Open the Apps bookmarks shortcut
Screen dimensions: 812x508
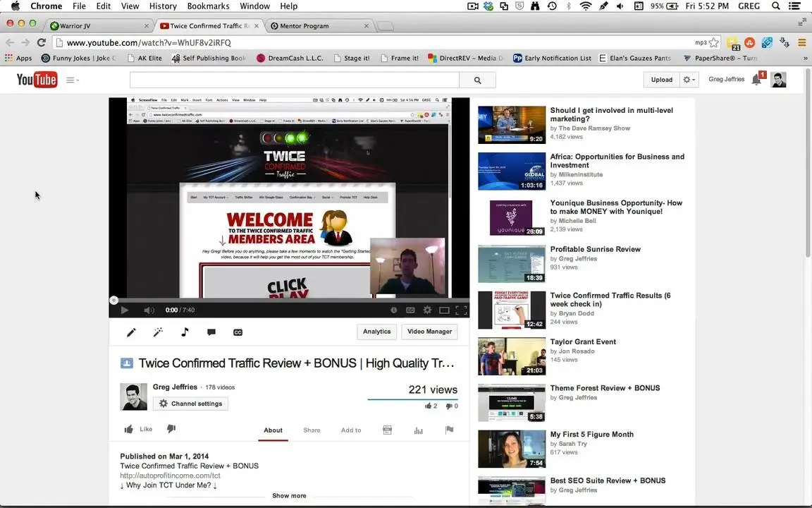[18, 58]
